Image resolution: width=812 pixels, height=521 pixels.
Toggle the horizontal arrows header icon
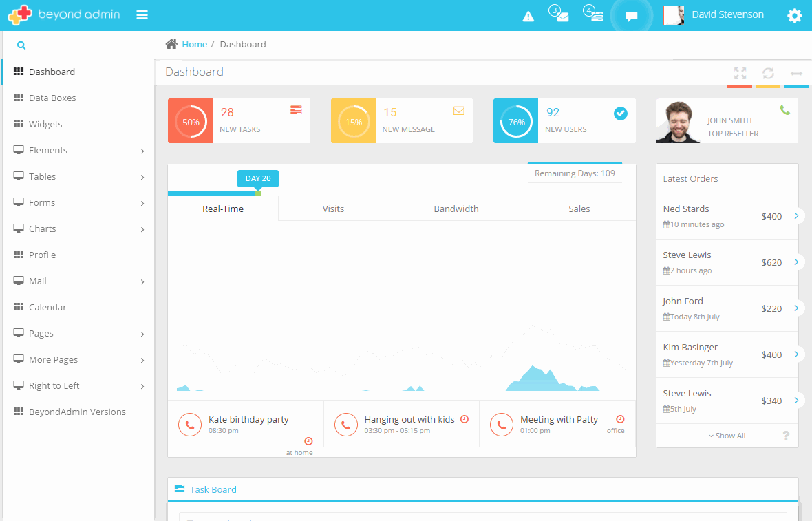pyautogui.click(x=796, y=73)
